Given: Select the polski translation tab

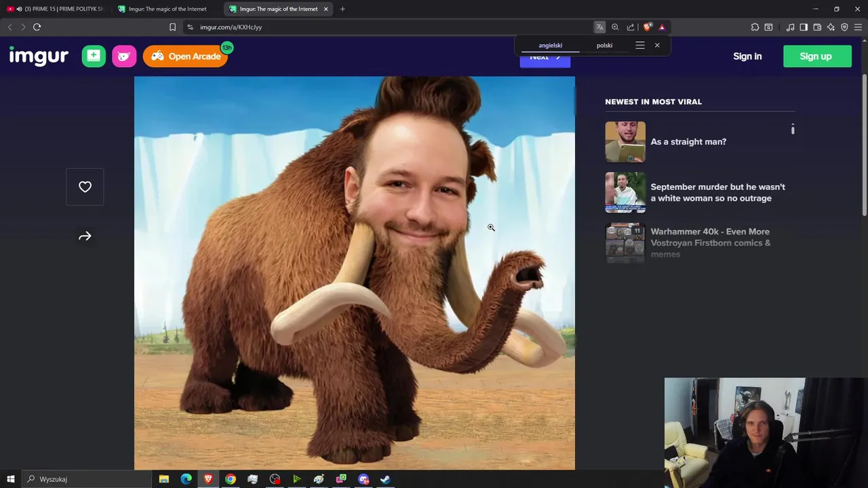Looking at the screenshot, I should 604,45.
